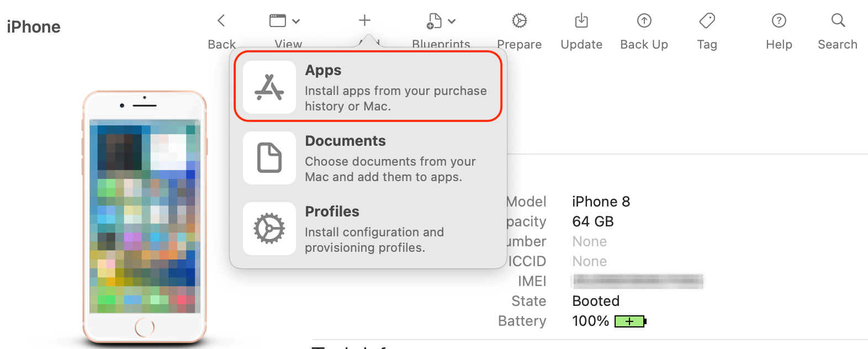Click the gear icon beside Profiles
Viewport: 868px width, 349px height.
tap(269, 229)
